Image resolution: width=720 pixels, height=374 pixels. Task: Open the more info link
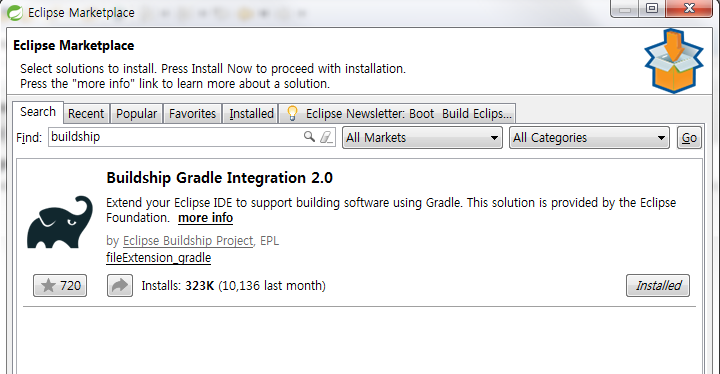point(205,218)
